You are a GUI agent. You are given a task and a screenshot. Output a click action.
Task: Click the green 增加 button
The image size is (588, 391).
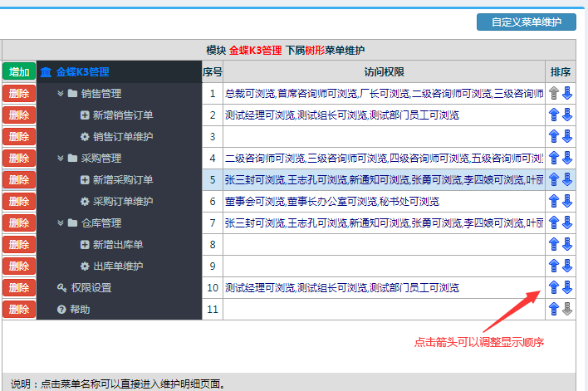click(18, 72)
